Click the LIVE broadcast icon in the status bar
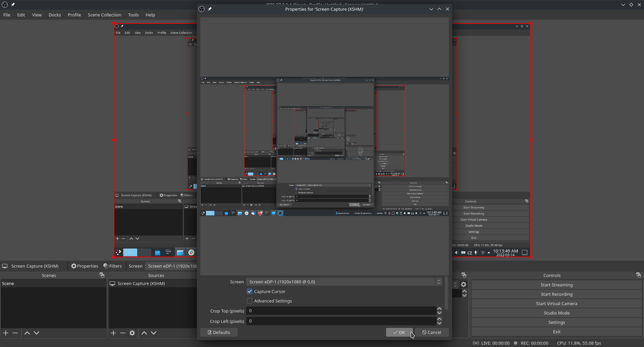 click(476, 343)
